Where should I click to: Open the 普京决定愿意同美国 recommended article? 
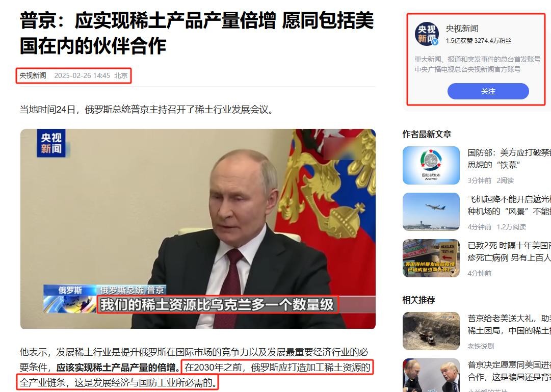[x=509, y=371]
